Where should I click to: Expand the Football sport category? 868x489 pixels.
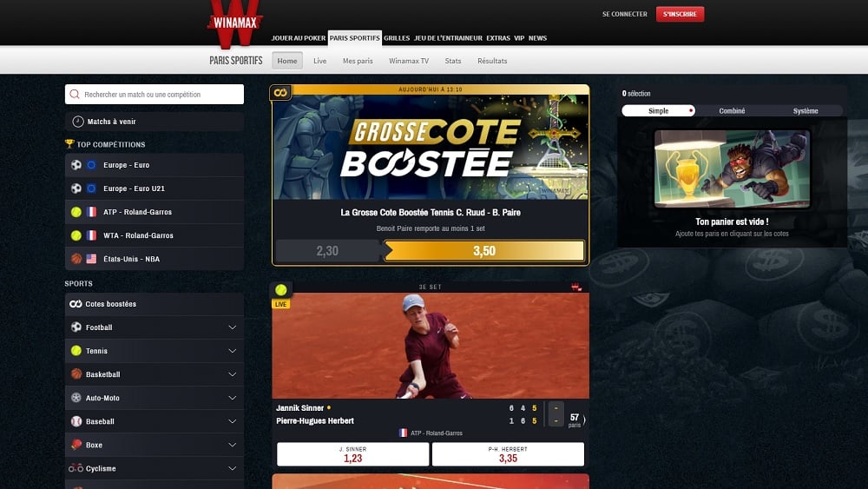click(232, 327)
